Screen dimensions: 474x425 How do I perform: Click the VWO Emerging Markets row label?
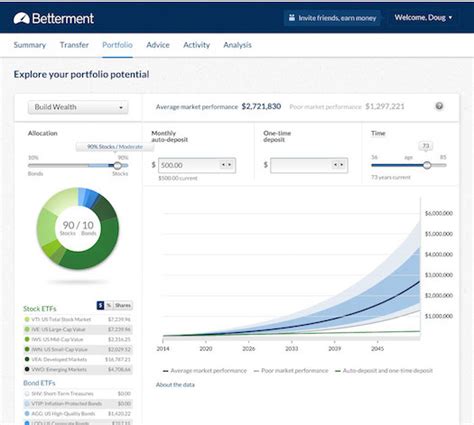[x=59, y=369]
